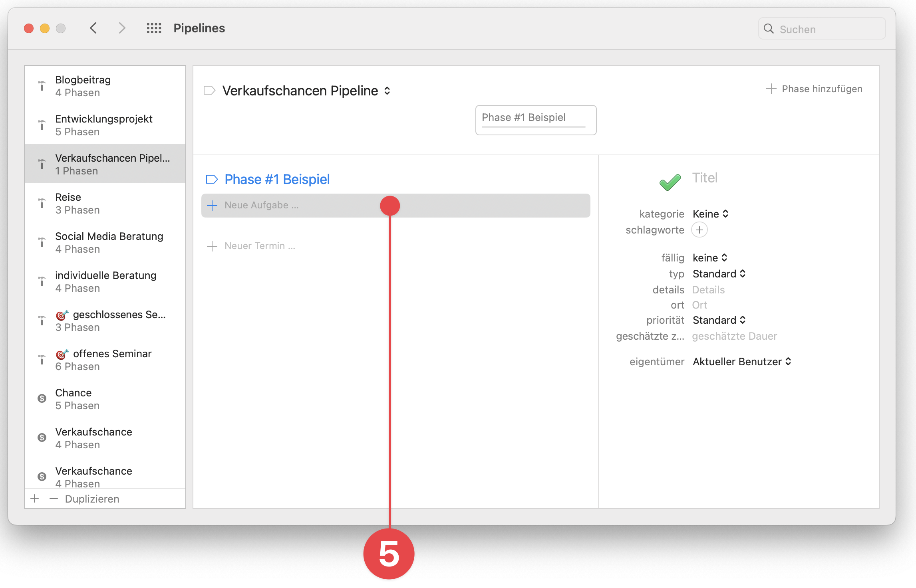
Task: Click the plus icon to add a pipeline
Action: [x=34, y=498]
